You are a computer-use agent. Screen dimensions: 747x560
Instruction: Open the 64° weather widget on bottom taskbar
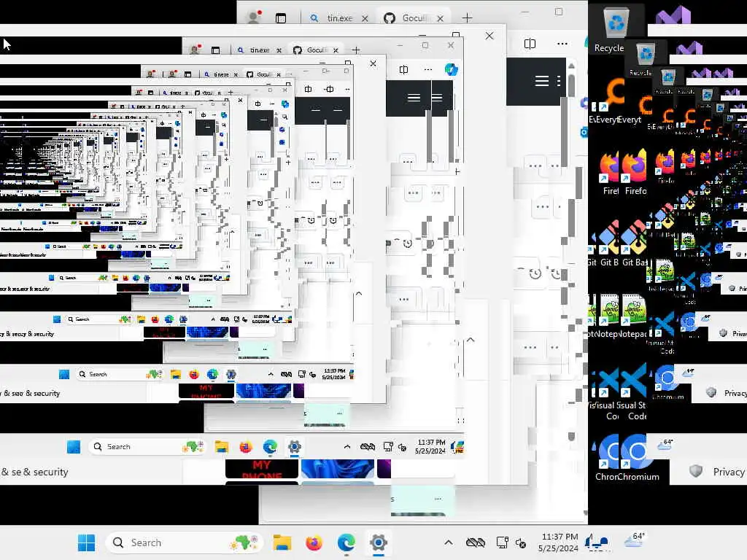(x=635, y=540)
